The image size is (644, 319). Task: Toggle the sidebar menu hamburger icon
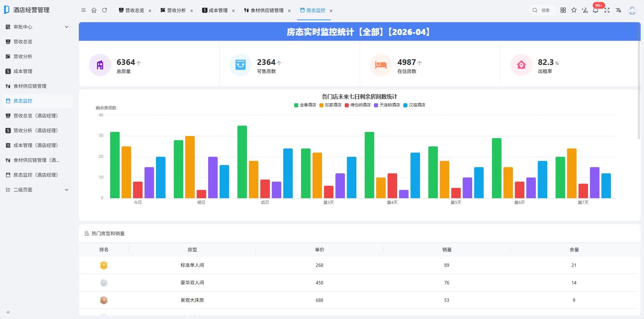coord(84,10)
